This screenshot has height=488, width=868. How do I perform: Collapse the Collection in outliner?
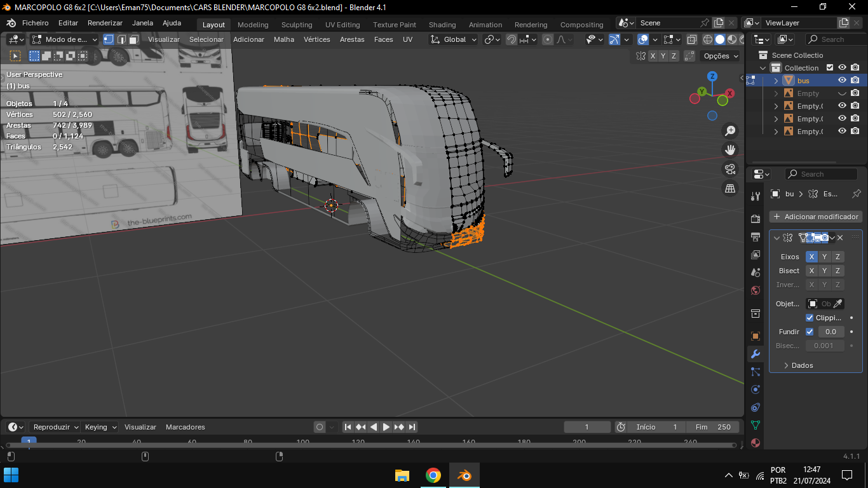763,68
